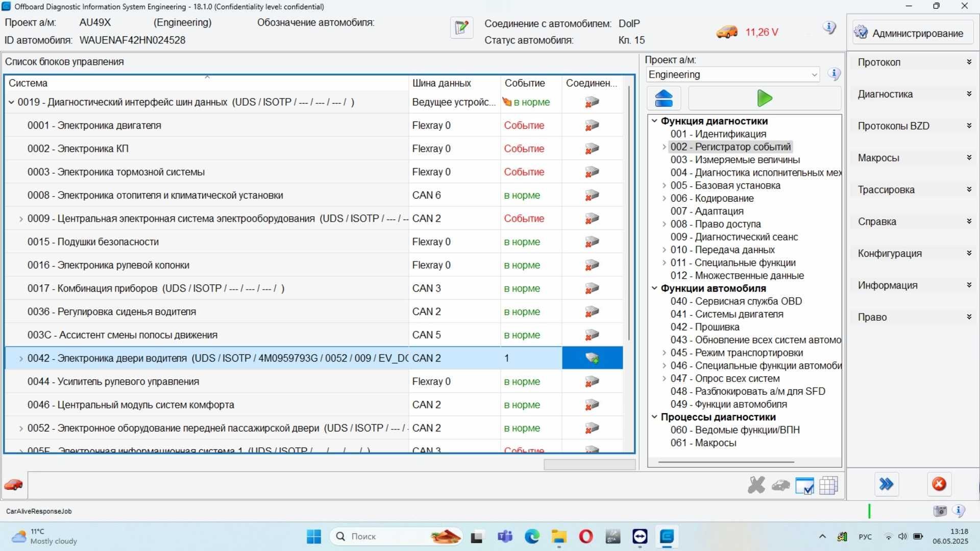Click the blue double-arrow forward button
This screenshot has height=551, width=980.
[886, 484]
